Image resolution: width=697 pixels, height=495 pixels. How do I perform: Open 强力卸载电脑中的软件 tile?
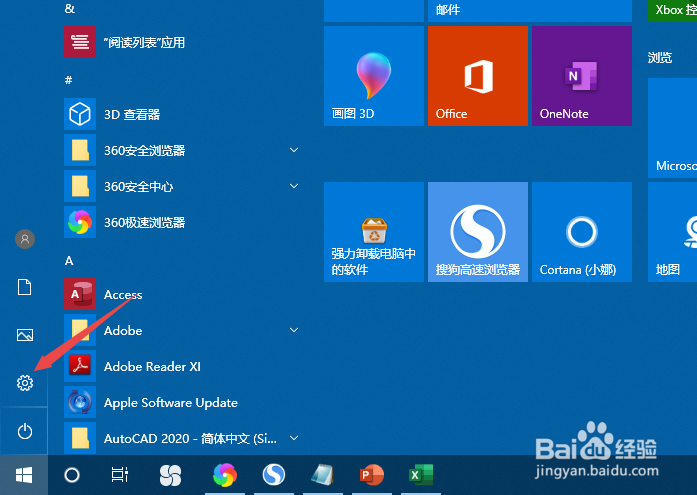[374, 232]
